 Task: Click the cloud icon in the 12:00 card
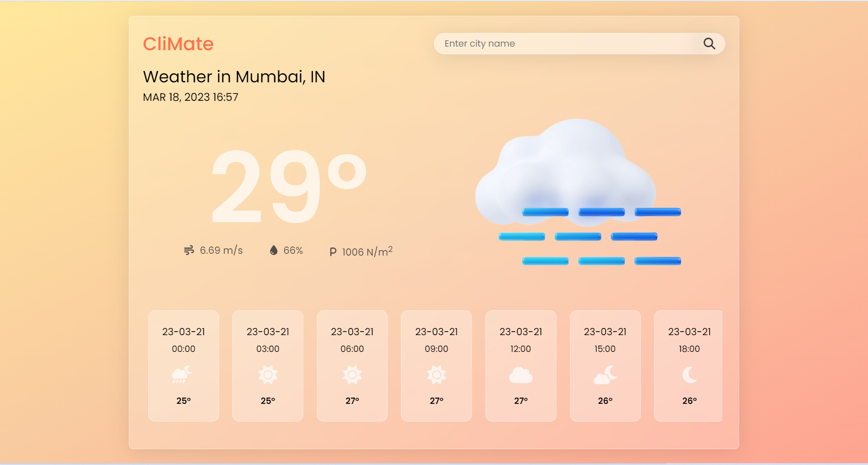521,375
